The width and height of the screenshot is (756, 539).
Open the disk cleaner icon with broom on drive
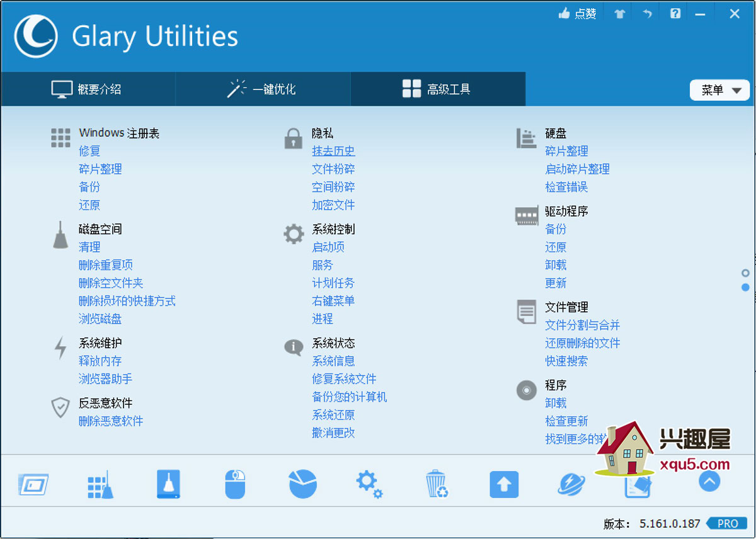pyautogui.click(x=168, y=485)
